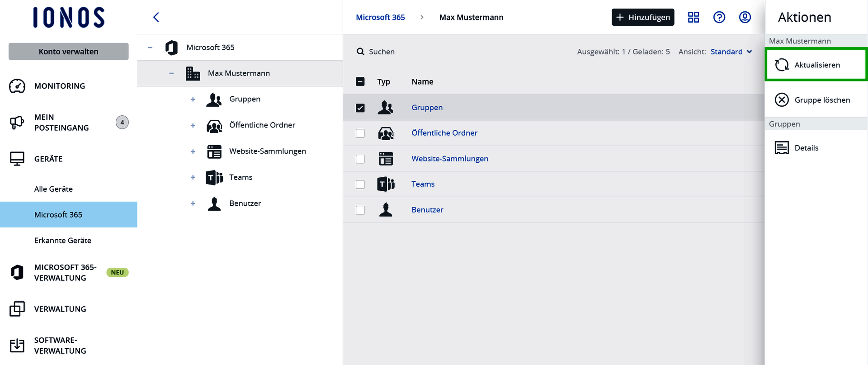Toggle the select-all header checkbox
The height and width of the screenshot is (365, 868).
tap(360, 81)
